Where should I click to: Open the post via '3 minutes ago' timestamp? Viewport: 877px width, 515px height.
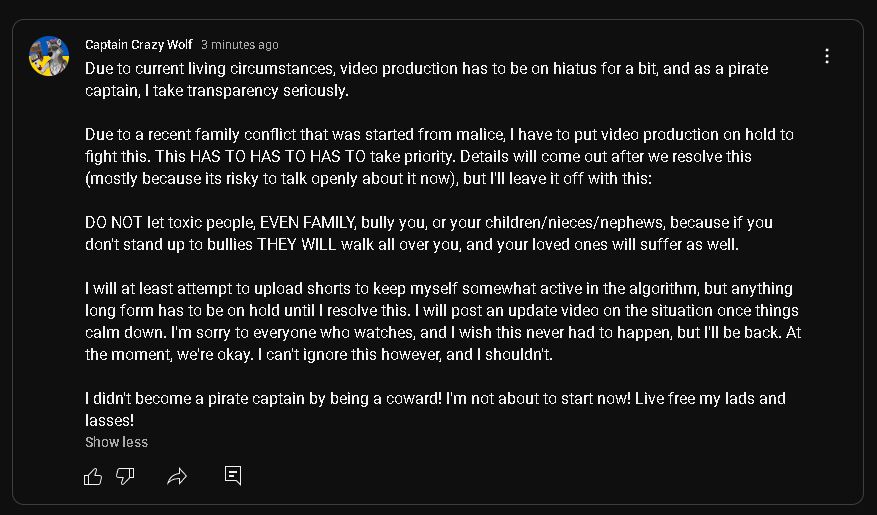click(x=240, y=45)
